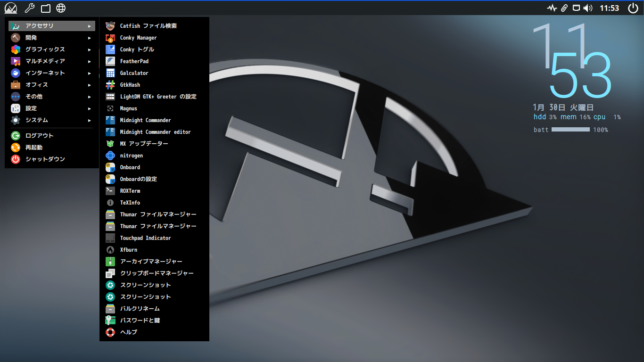Screen dimensions: 644x362
Task: Click the power button in top panel
Action: click(x=633, y=8)
